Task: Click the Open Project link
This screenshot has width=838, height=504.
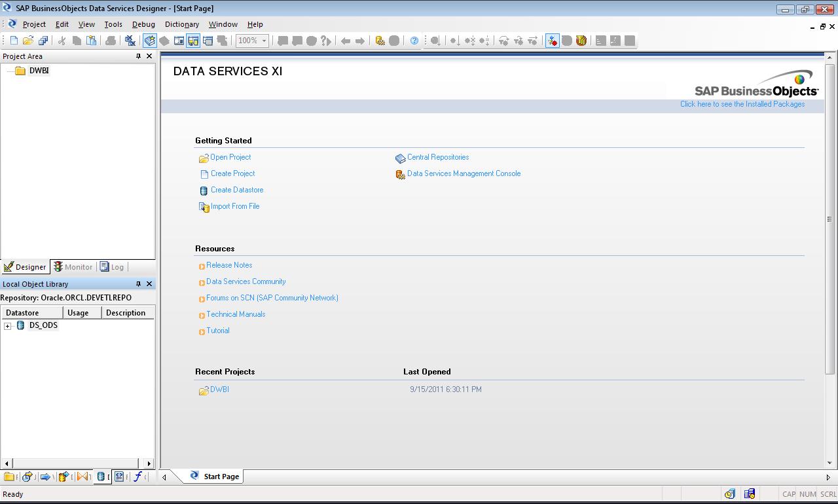Action: click(x=230, y=157)
